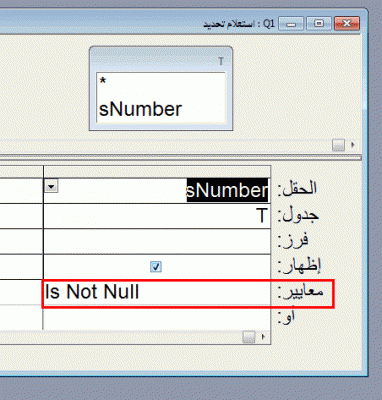Open the field dropdown next to sNumber
This screenshot has height=400, width=382.
point(51,186)
